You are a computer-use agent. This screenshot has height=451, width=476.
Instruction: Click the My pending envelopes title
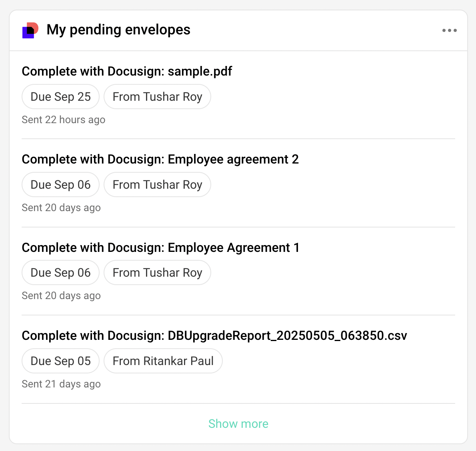point(118,30)
